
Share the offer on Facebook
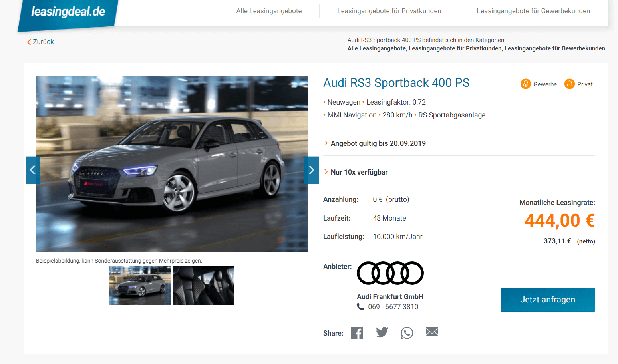[x=357, y=333]
